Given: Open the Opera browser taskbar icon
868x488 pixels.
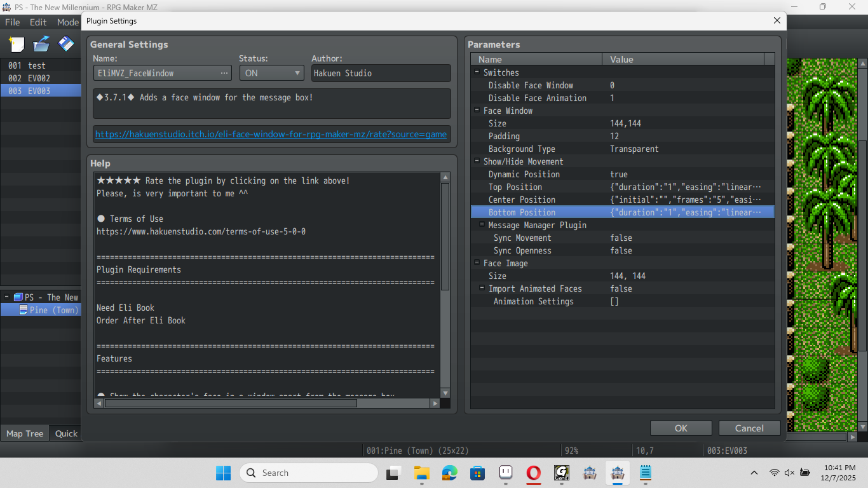Looking at the screenshot, I should pyautogui.click(x=534, y=473).
